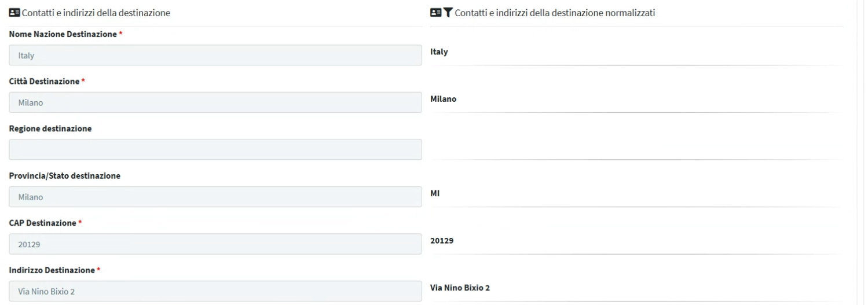Click the normalized province code MI
This screenshot has height=305, width=868.
[435, 193]
